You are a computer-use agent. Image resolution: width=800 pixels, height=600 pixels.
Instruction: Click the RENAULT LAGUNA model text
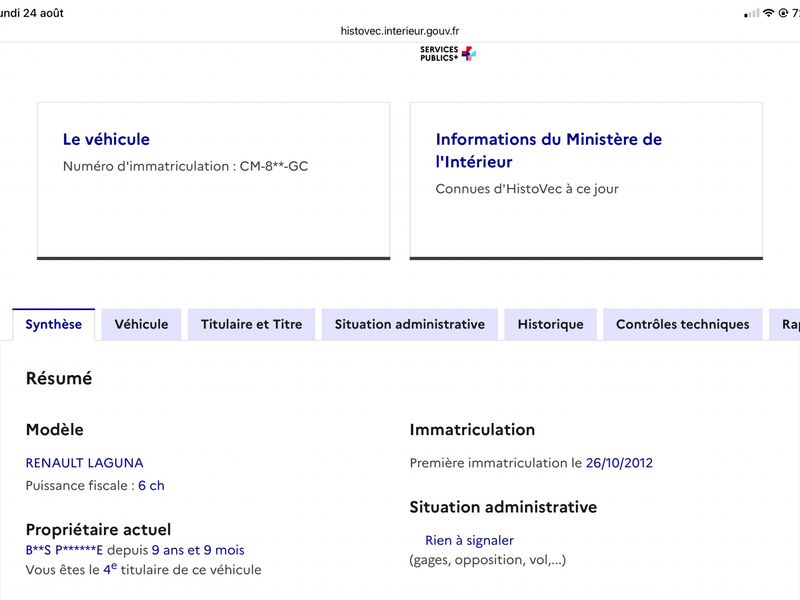[x=85, y=463]
